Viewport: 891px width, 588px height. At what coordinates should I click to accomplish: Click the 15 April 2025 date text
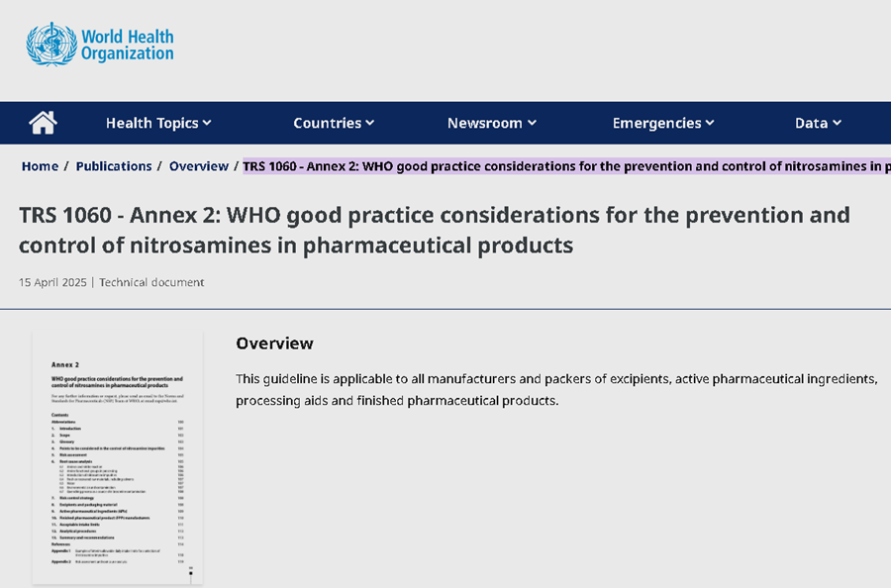tap(53, 282)
